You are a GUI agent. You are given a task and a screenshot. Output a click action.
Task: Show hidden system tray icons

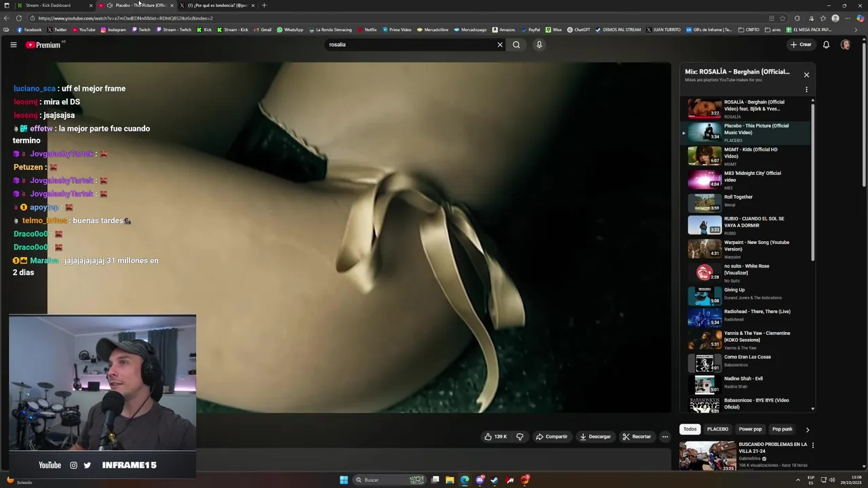click(799, 480)
